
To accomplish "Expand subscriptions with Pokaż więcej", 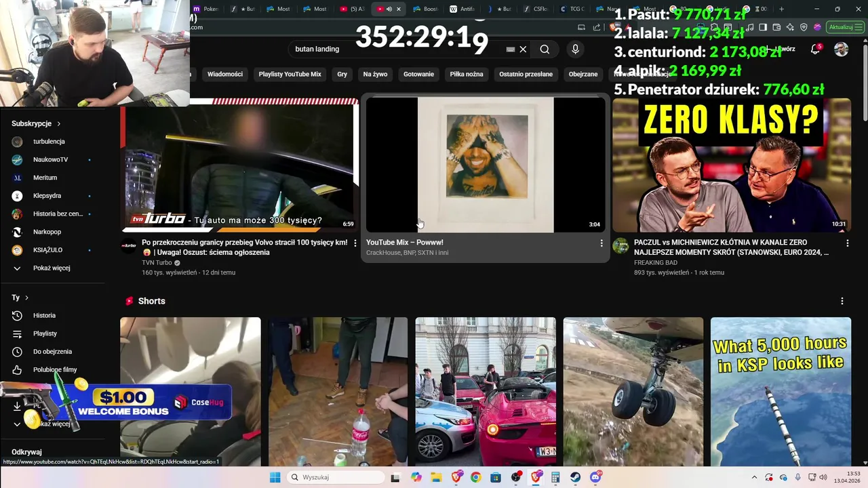I will pos(53,268).
